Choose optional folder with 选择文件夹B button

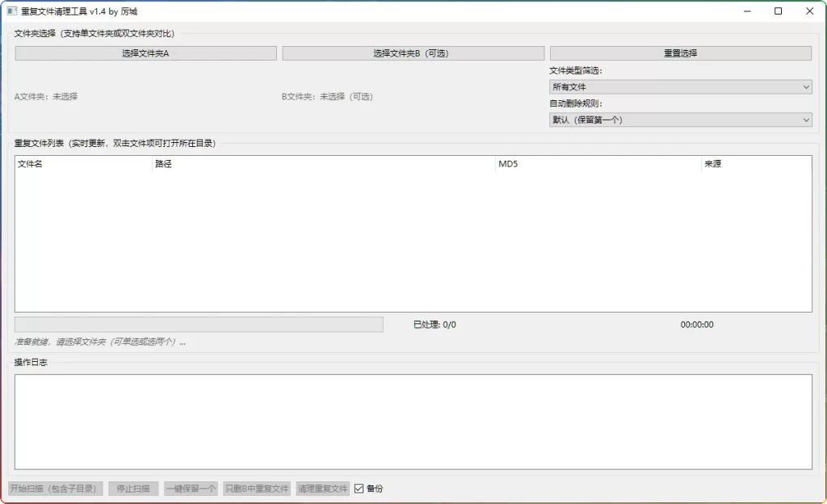pos(413,53)
